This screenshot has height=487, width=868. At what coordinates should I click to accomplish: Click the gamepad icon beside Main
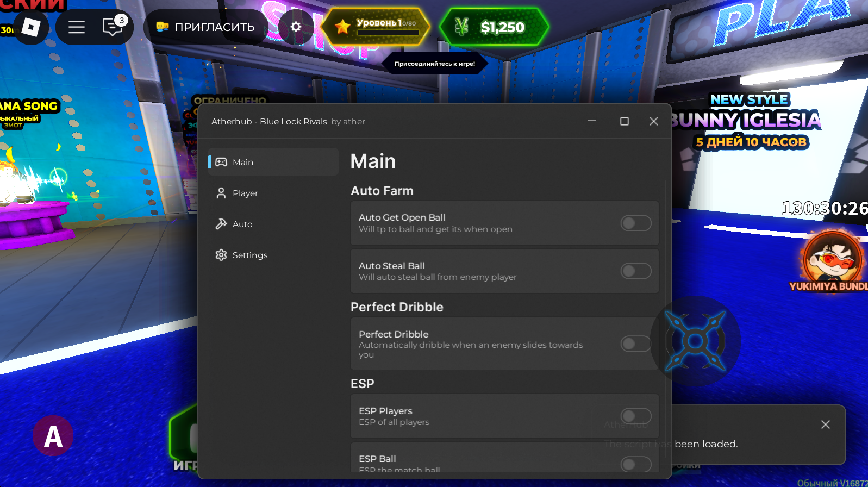221,162
